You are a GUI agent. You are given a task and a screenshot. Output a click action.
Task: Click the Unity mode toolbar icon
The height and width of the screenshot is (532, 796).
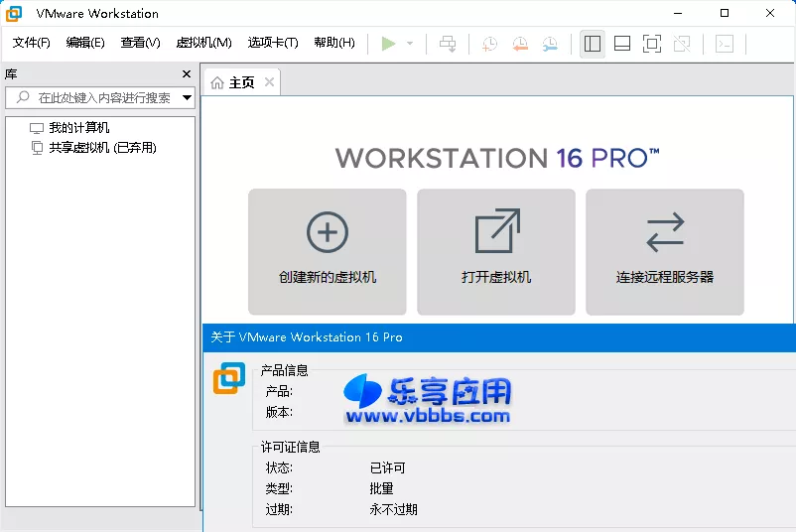(x=682, y=44)
